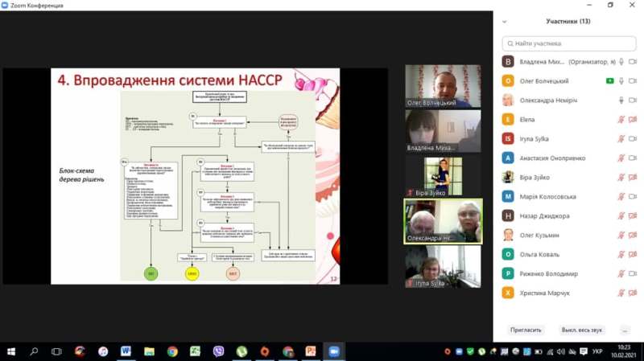644x361 pixels.
Task: Click the participant name Марія Колосовська
Action: pos(548,197)
